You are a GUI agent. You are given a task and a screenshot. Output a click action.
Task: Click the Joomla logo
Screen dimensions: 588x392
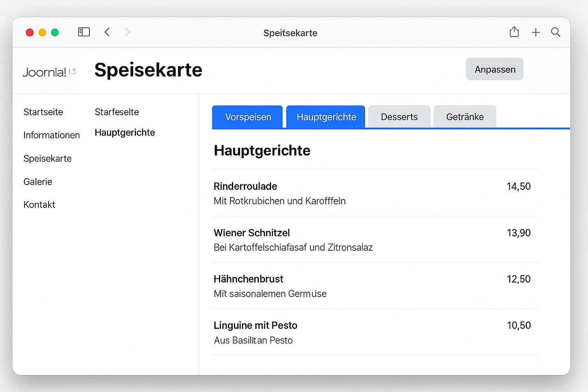(x=49, y=72)
